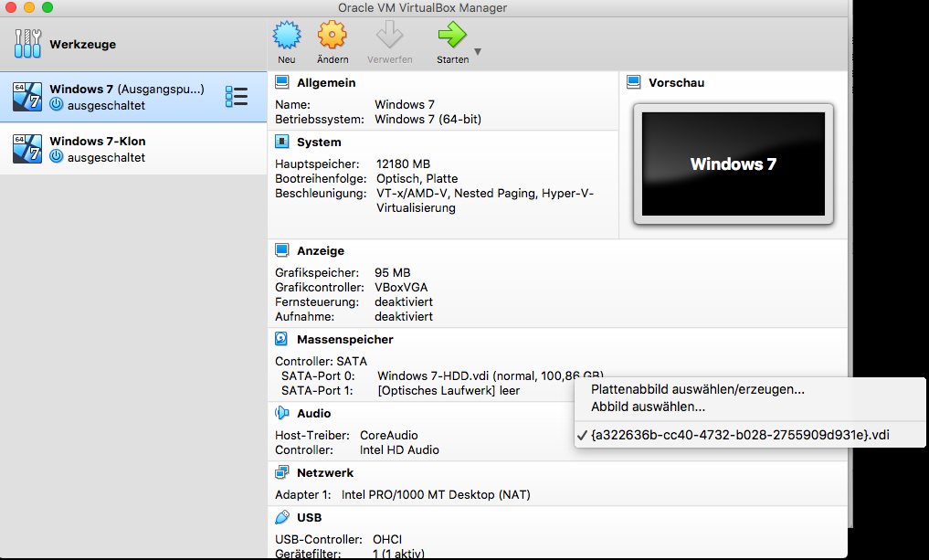Open the Allgemein section heading
This screenshot has height=560, width=929.
pos(326,83)
